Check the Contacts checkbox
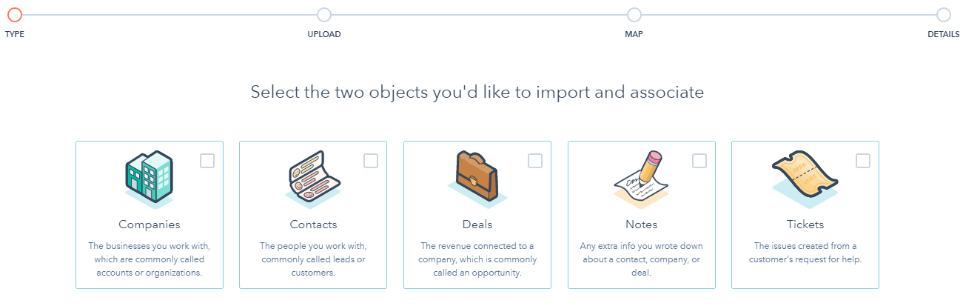Image resolution: width=980 pixels, height=306 pixels. (x=371, y=161)
